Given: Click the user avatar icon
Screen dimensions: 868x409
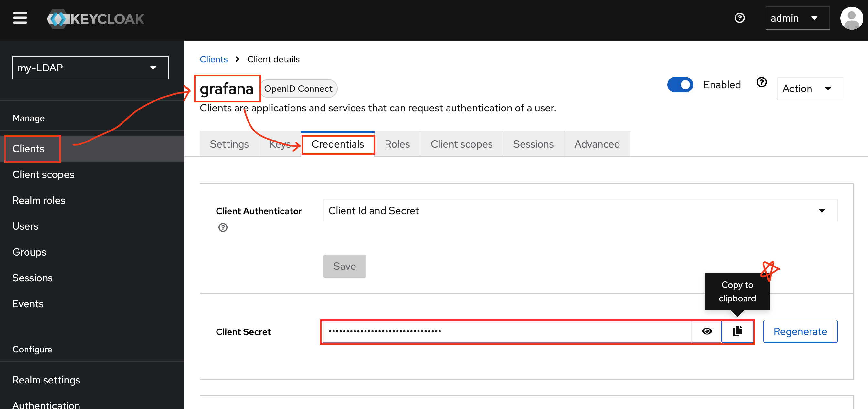Looking at the screenshot, I should tap(851, 18).
